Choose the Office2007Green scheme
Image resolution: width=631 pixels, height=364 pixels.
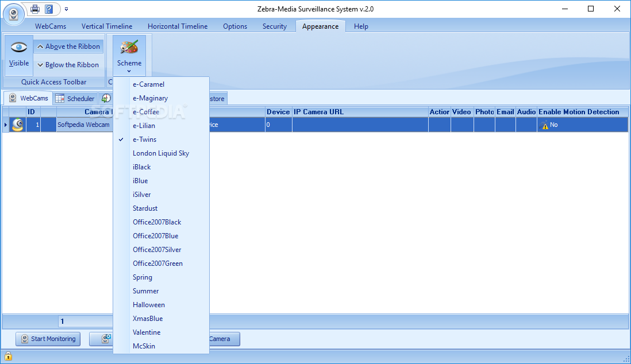[161, 264]
